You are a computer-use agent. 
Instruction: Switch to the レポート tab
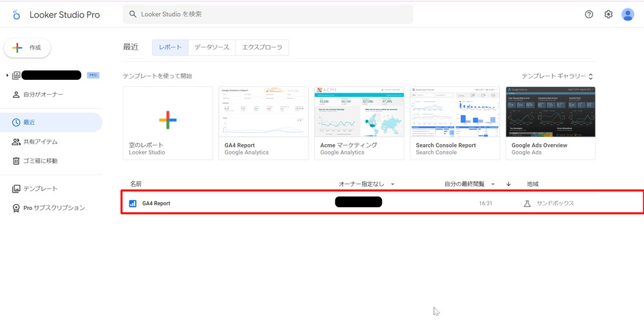pyautogui.click(x=170, y=47)
